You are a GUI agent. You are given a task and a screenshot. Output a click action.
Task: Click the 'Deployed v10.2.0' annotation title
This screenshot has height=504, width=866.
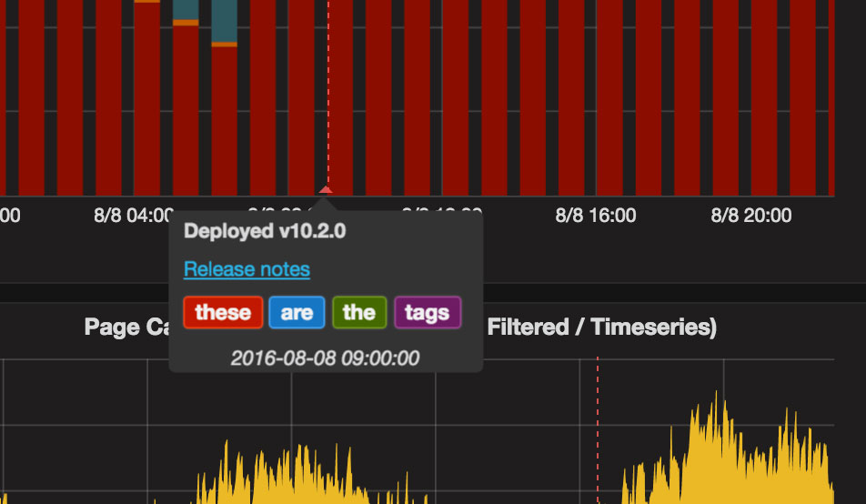265,231
